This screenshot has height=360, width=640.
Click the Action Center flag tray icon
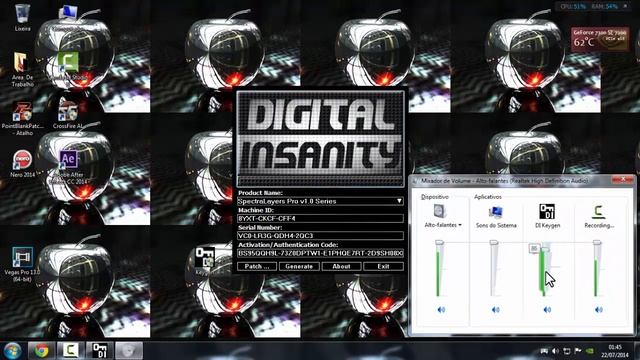point(578,351)
